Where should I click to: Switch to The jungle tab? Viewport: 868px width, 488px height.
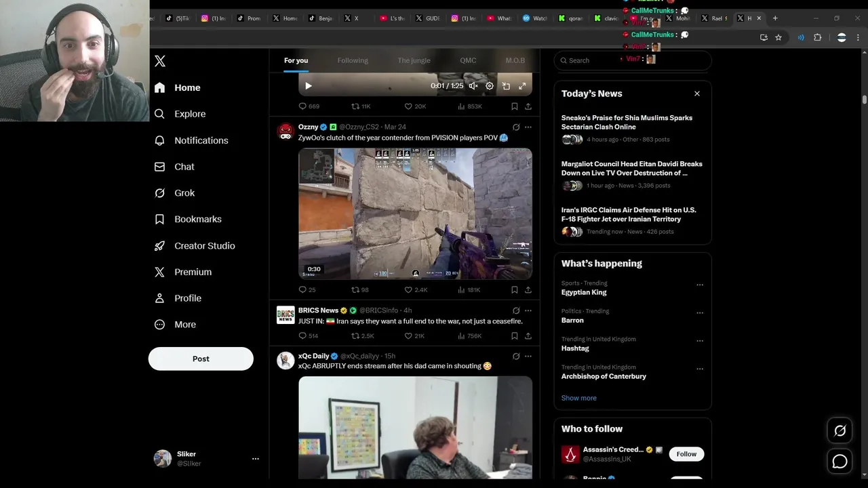pyautogui.click(x=414, y=60)
